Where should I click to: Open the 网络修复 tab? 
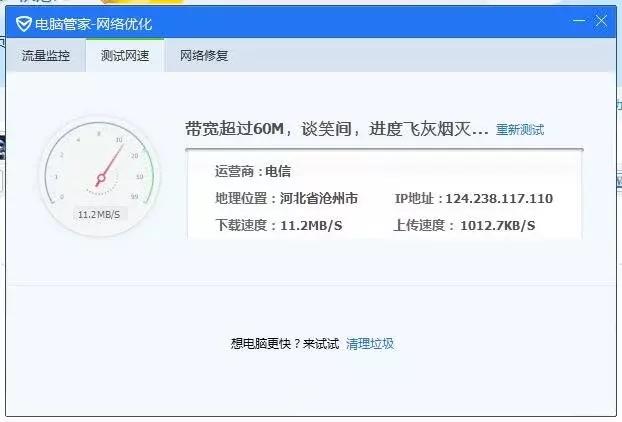[204, 56]
